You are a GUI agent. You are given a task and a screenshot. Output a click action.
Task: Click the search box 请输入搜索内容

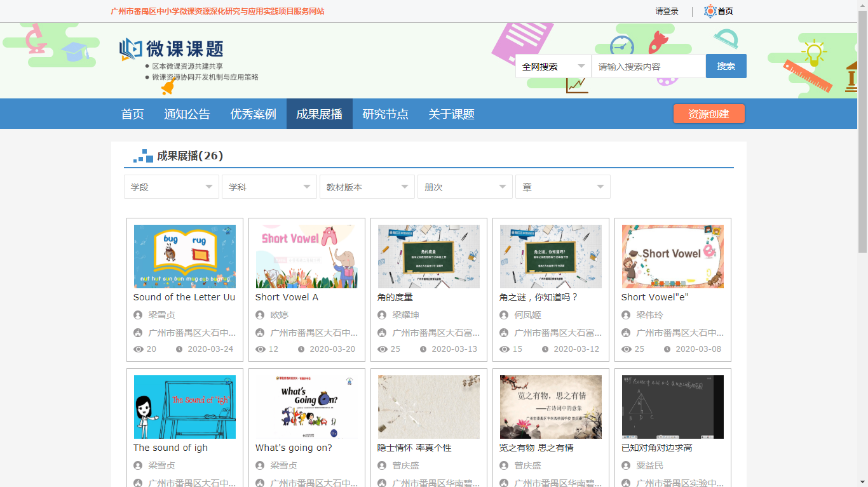tap(649, 66)
